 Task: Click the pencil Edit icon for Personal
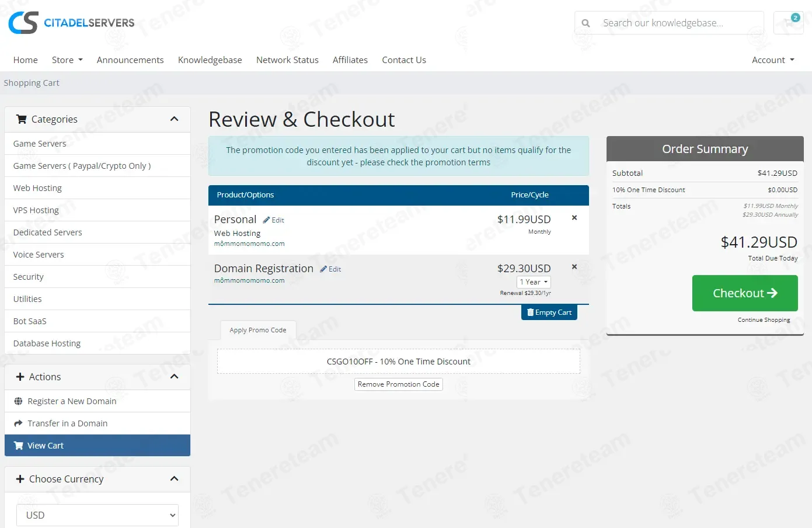coord(266,220)
